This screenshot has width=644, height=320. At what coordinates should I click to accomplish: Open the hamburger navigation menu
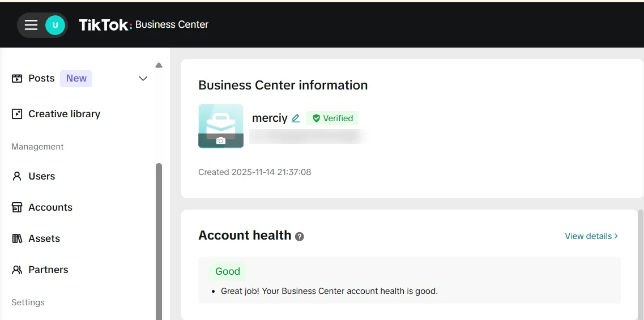(31, 25)
